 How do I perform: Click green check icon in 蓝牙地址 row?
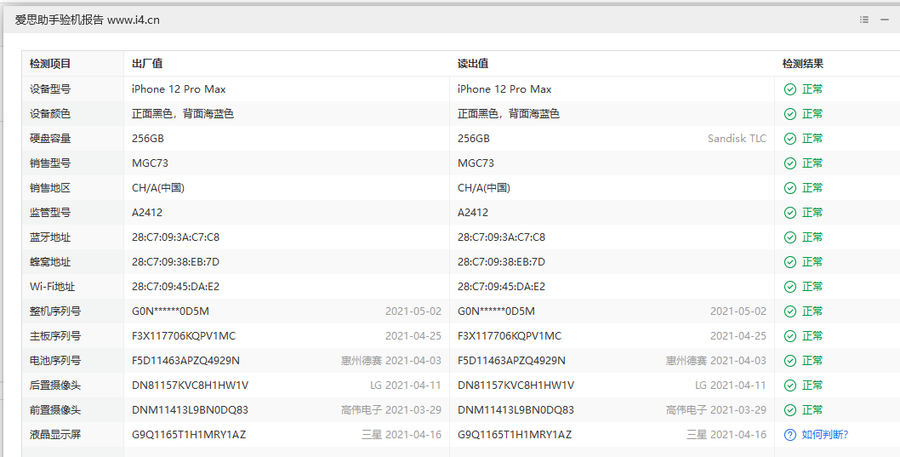(790, 238)
